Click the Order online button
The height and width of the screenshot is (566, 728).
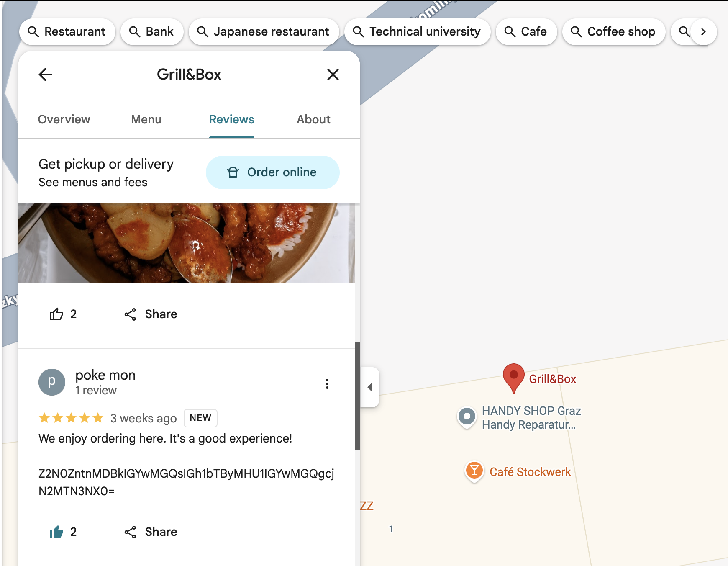tap(272, 172)
